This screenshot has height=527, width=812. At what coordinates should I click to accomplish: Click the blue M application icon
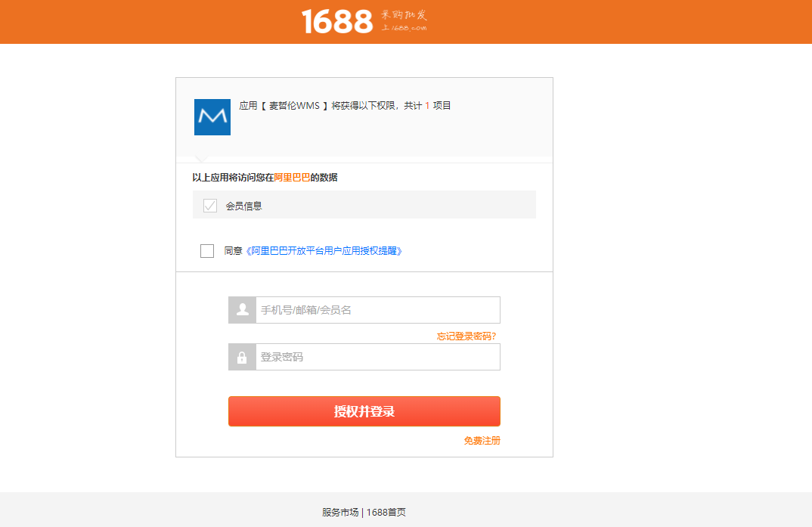coord(212,117)
